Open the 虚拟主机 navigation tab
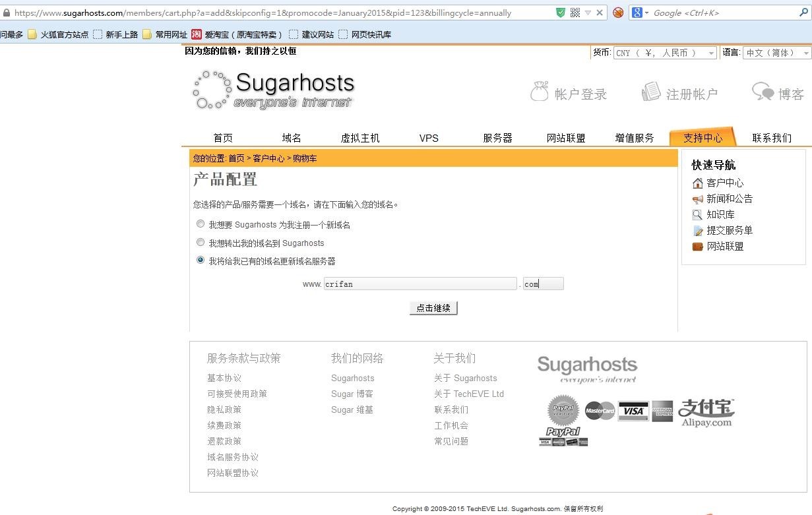This screenshot has height=515, width=812. (360, 138)
